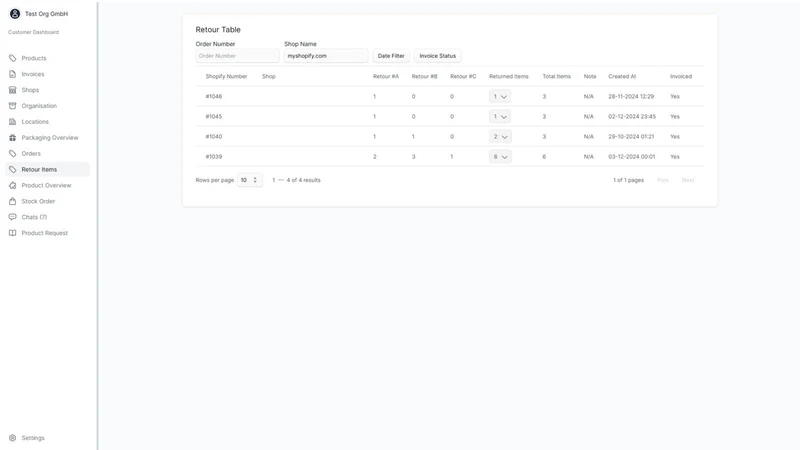The width and height of the screenshot is (800, 450).
Task: Go to the Orders page
Action: point(47,154)
